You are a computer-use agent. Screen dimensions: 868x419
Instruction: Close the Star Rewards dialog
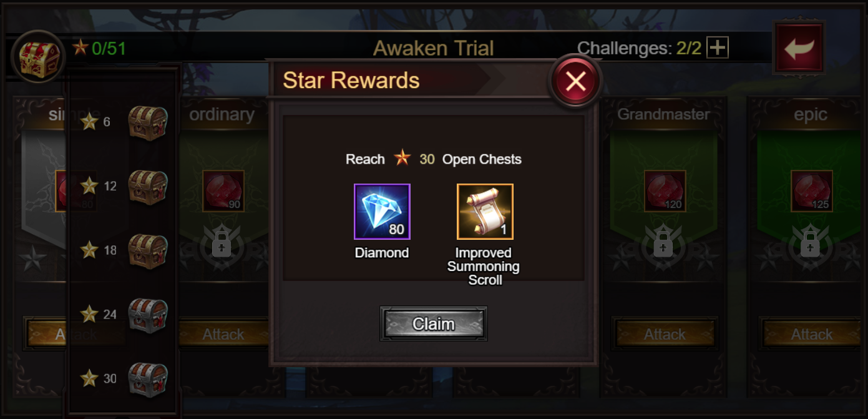tap(575, 81)
